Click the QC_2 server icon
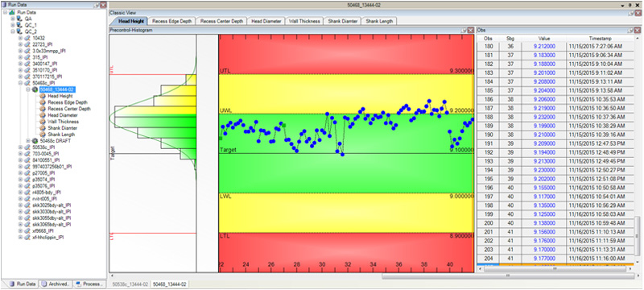 click(x=19, y=31)
